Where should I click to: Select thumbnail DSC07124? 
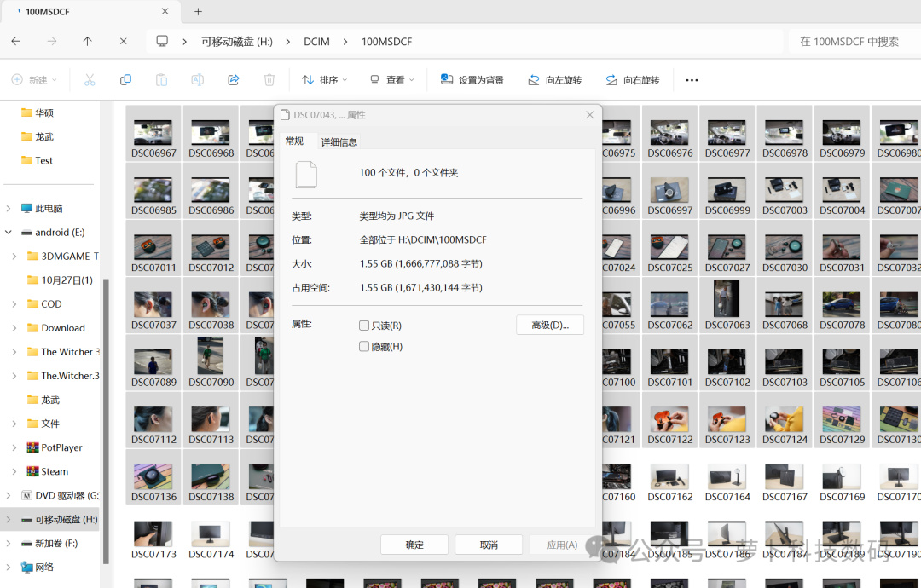tap(785, 419)
